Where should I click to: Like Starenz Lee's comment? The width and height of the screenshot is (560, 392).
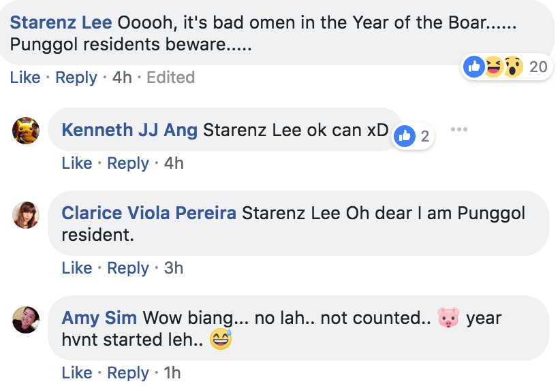(25, 78)
